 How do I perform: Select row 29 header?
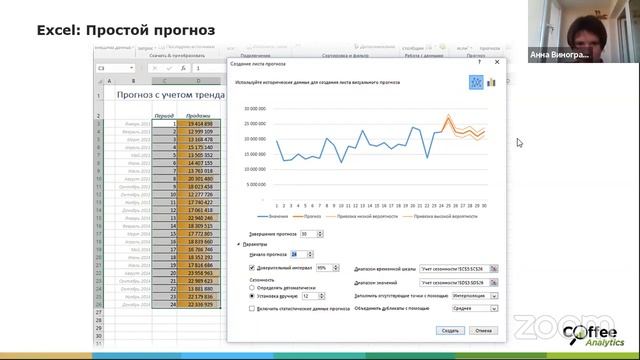[x=98, y=328]
